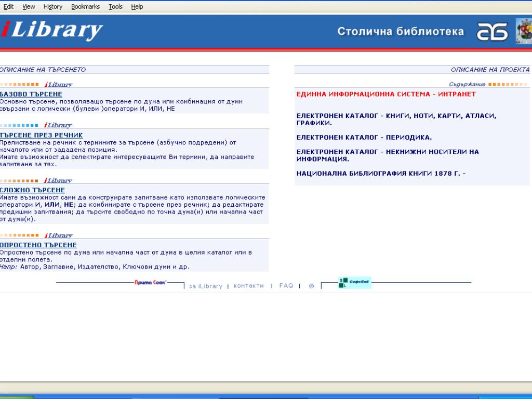532x399 pixels.
Task: Click the ОПИСАНИЕ НА ПРОЕКТА heading
Action: tap(490, 70)
